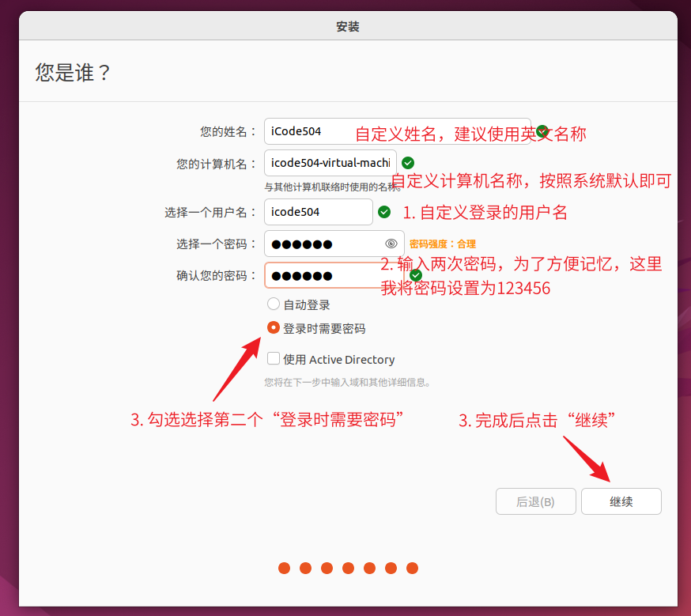Image resolution: width=691 pixels, height=616 pixels.
Task: Select the middle page indicator dot
Action: tap(348, 568)
